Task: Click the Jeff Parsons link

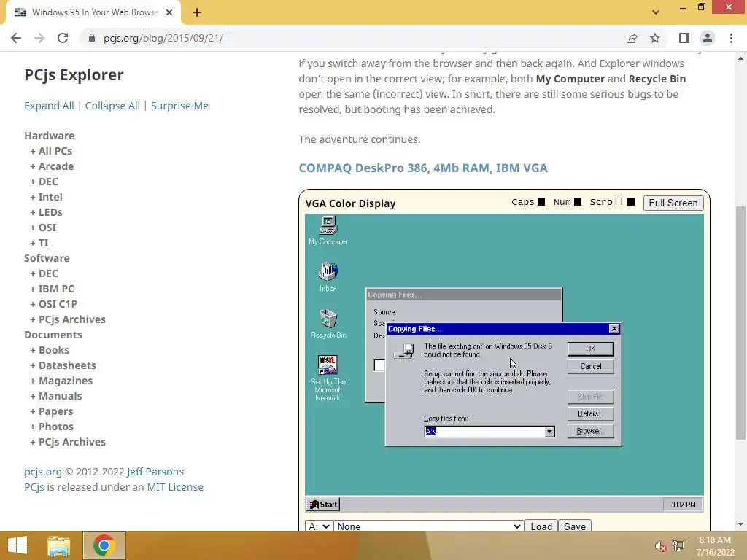Action: [155, 472]
